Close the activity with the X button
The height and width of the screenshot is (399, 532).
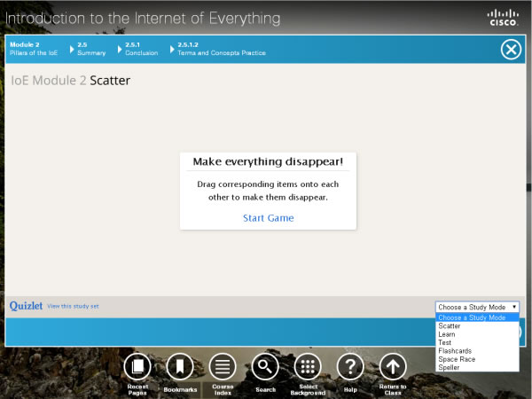pyautogui.click(x=511, y=50)
